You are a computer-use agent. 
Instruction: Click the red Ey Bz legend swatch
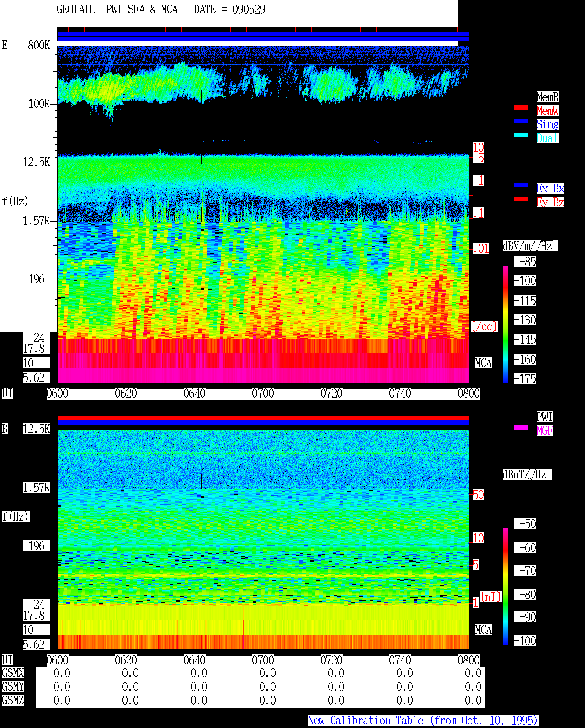coord(521,199)
